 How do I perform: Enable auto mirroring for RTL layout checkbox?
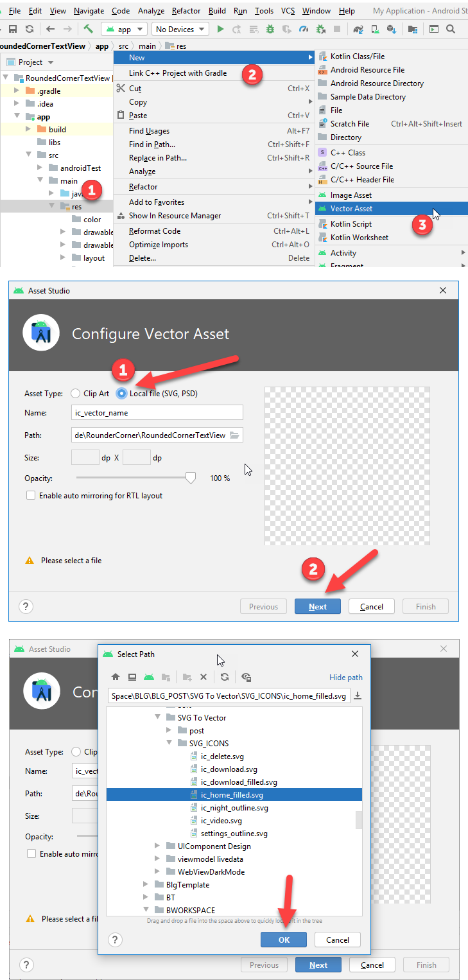pyautogui.click(x=30, y=495)
